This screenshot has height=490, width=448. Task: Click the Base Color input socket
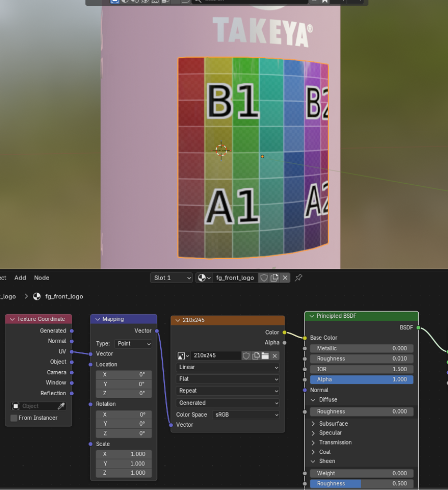pos(305,338)
